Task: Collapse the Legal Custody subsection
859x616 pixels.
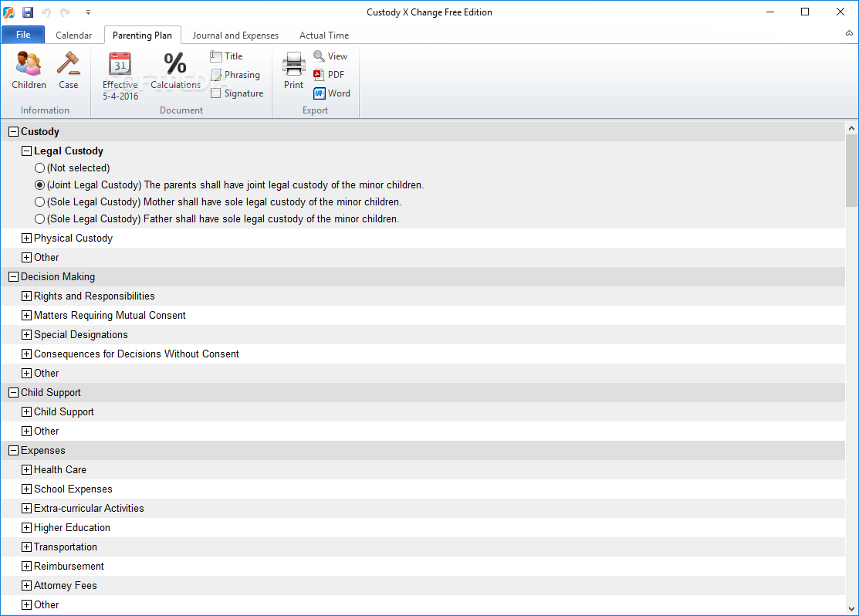Action: click(26, 151)
